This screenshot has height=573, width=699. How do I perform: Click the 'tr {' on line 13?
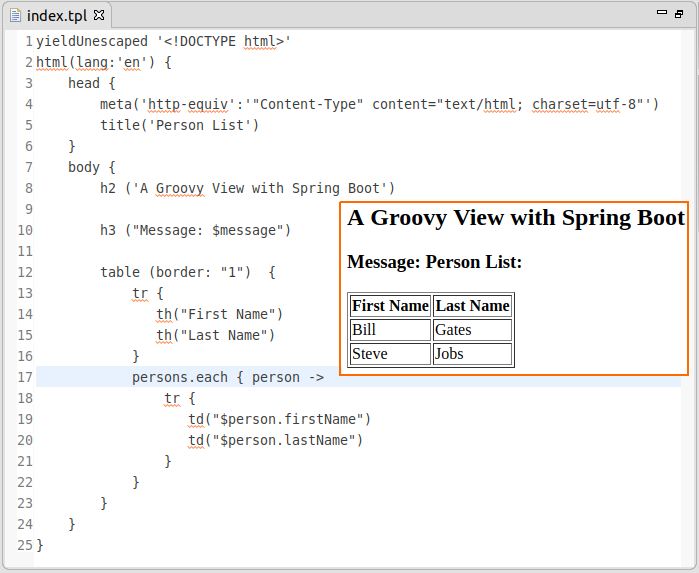[148, 293]
